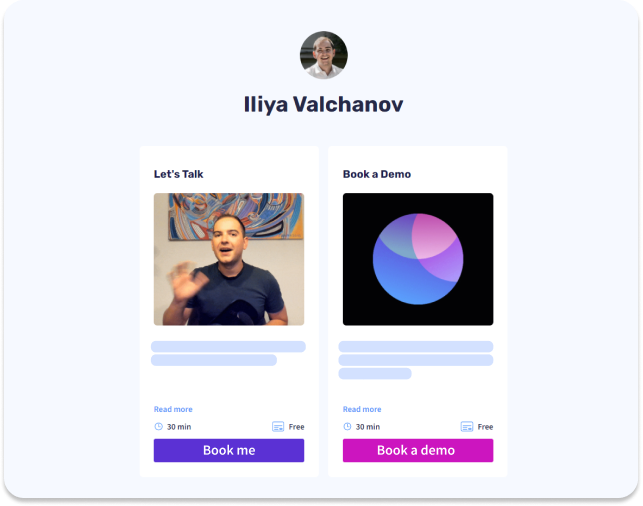
Task: Open the waving man video thumbnail
Action: [229, 259]
